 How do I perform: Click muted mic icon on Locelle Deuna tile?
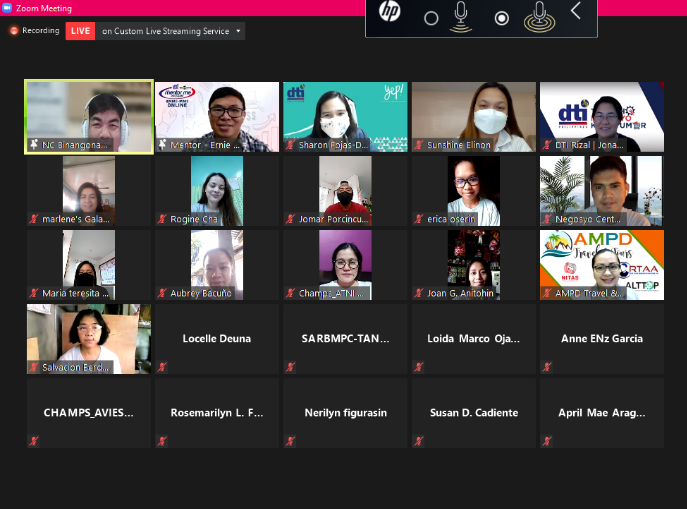162,367
